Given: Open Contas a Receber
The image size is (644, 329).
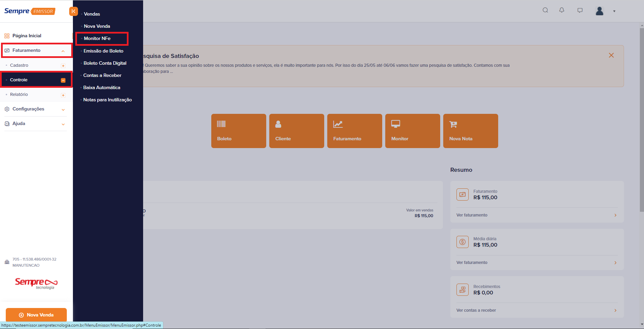Looking at the screenshot, I should tap(102, 75).
